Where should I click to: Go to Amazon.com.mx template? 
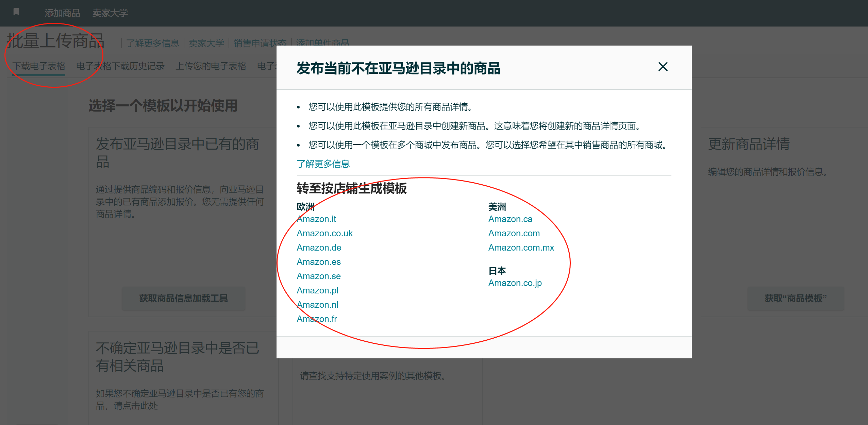pyautogui.click(x=521, y=248)
